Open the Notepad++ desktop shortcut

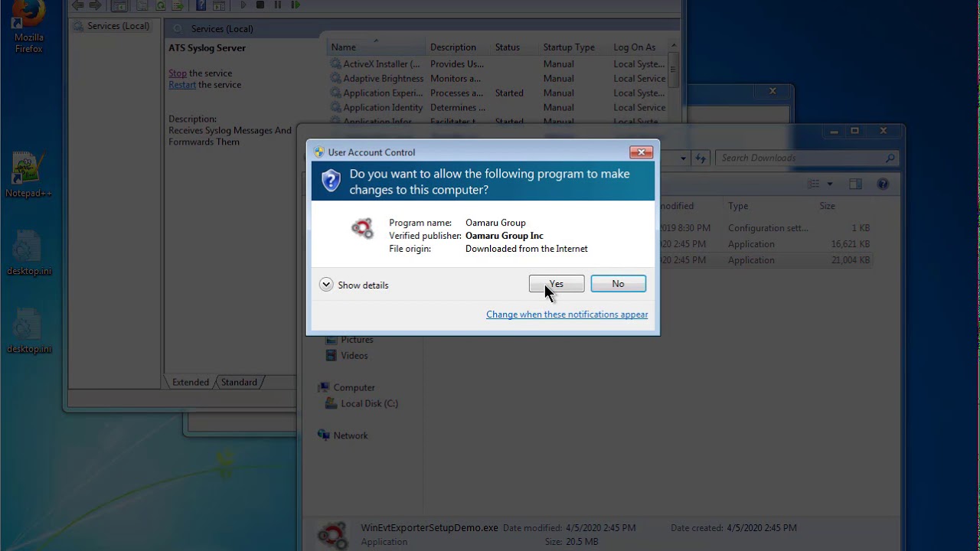(x=28, y=174)
